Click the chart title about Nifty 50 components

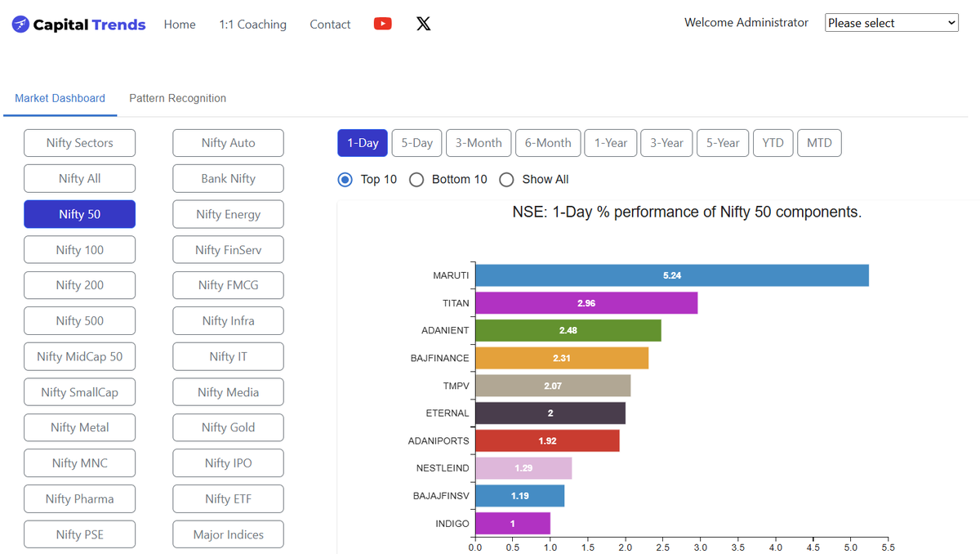[687, 212]
